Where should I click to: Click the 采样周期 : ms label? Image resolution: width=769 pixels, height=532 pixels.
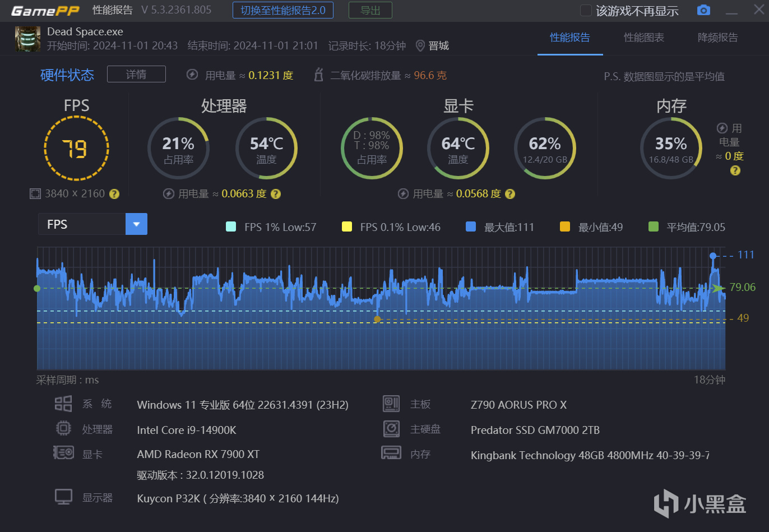pyautogui.click(x=67, y=380)
